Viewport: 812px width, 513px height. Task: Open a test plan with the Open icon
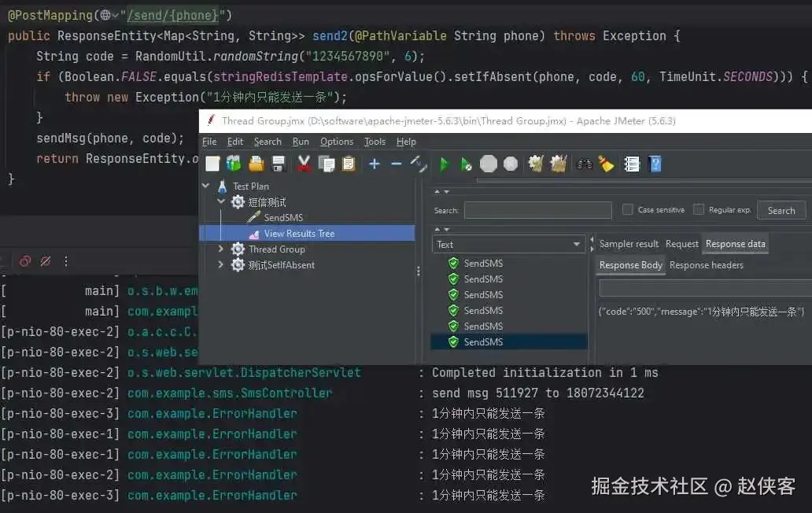pos(255,164)
